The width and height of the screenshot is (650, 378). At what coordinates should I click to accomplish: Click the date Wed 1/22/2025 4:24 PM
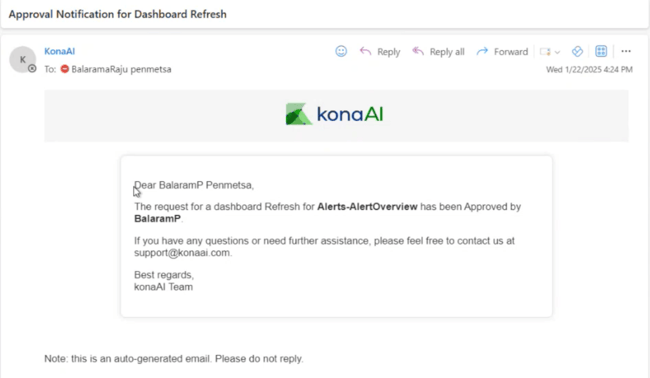589,70
